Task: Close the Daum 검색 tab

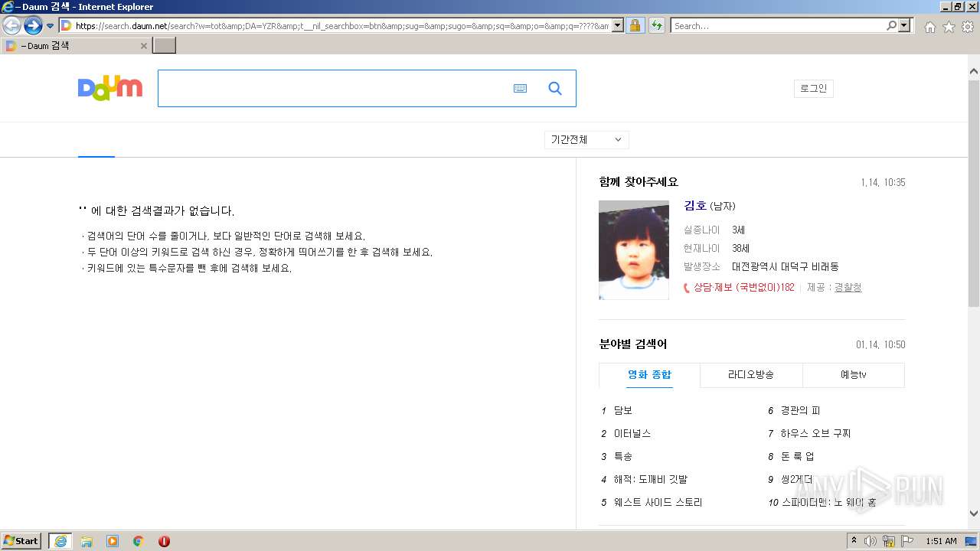Action: (143, 46)
